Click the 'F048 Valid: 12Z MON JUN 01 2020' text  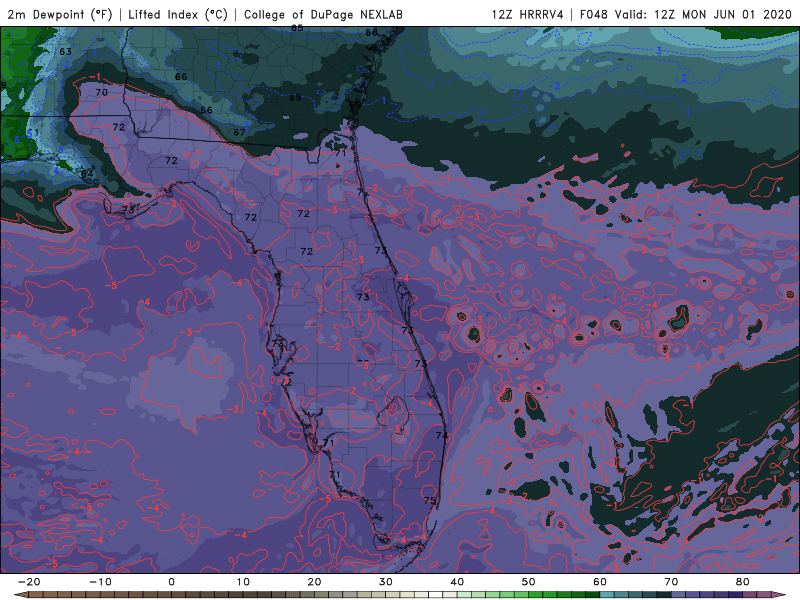(686, 14)
